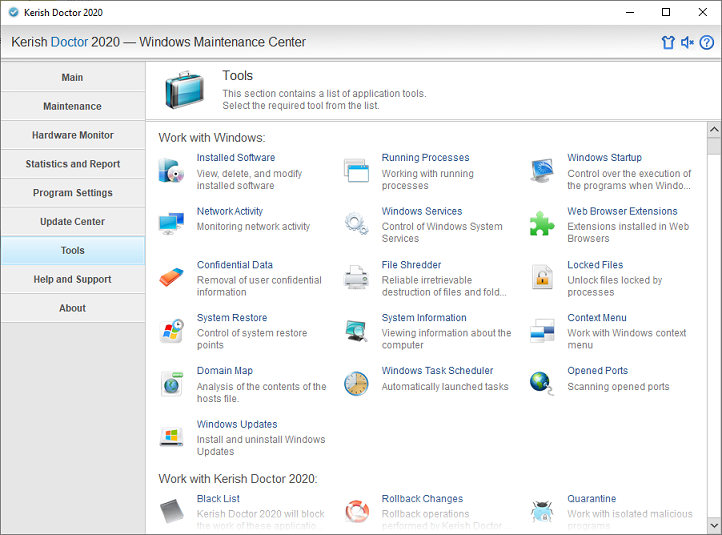Open the Web Browser Extensions link
The height and width of the screenshot is (535, 722).
click(622, 211)
